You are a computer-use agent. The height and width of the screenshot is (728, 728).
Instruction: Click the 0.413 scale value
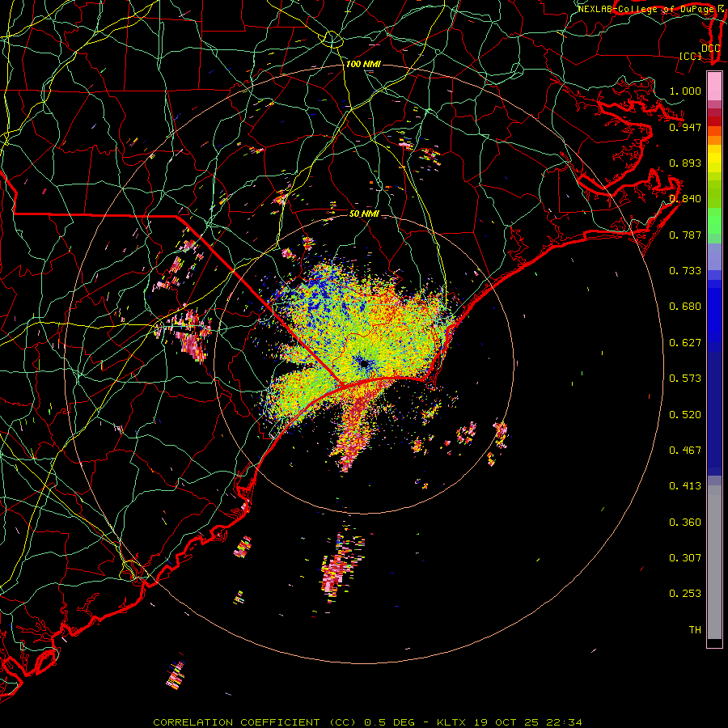tap(685, 486)
